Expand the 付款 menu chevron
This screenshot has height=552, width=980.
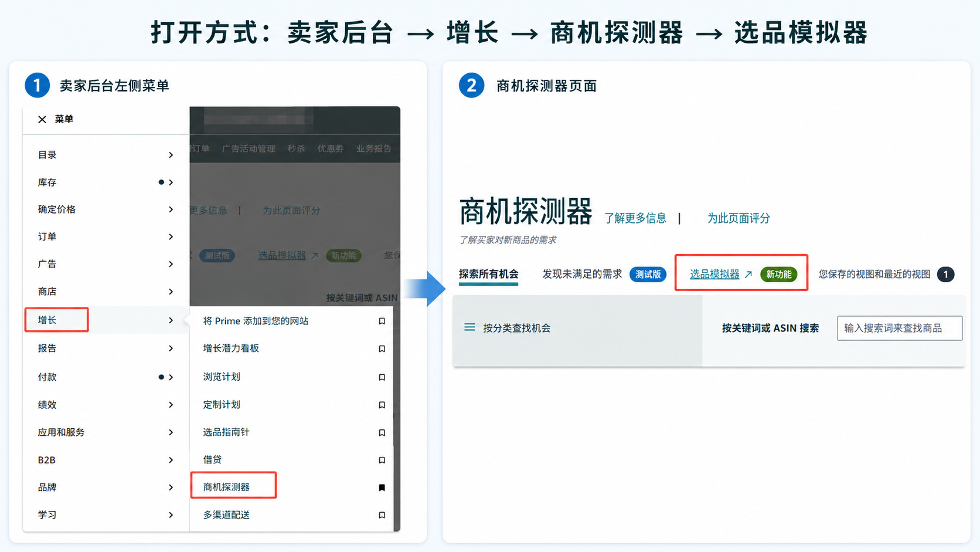[x=171, y=377]
